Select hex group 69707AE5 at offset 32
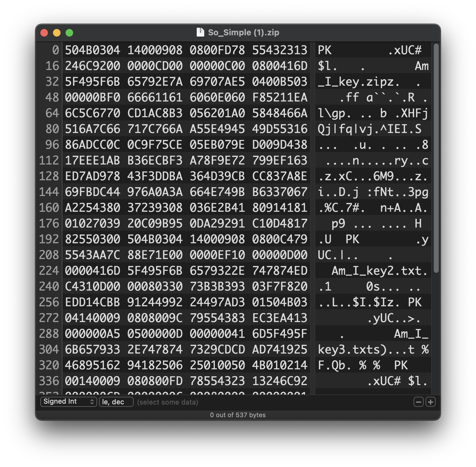The image size is (476, 467). click(x=217, y=82)
